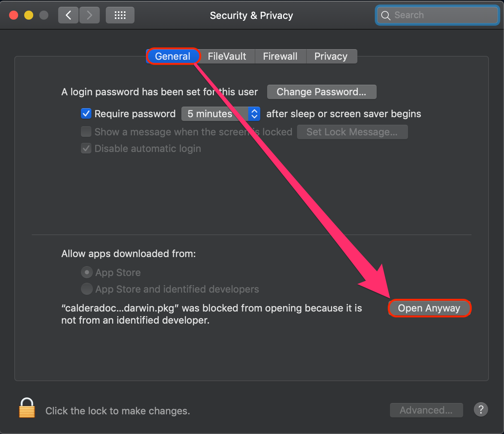
Task: Open the Firewall tab
Action: click(x=280, y=56)
